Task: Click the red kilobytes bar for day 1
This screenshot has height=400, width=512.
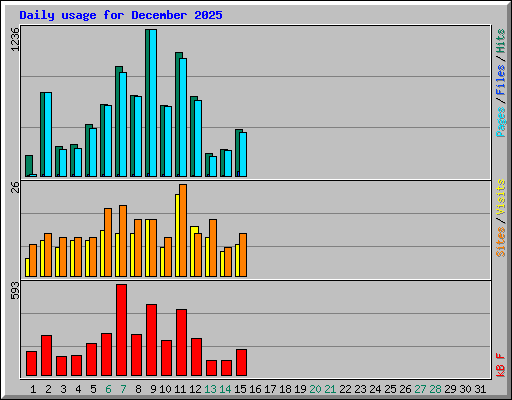Action: click(x=31, y=364)
